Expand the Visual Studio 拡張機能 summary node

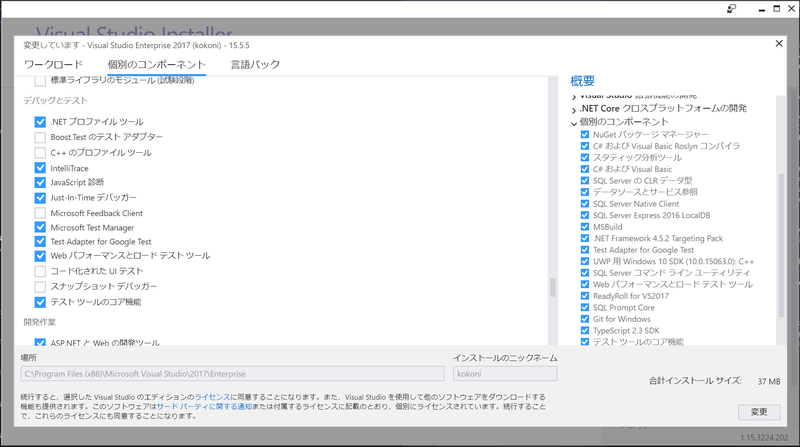(x=574, y=97)
